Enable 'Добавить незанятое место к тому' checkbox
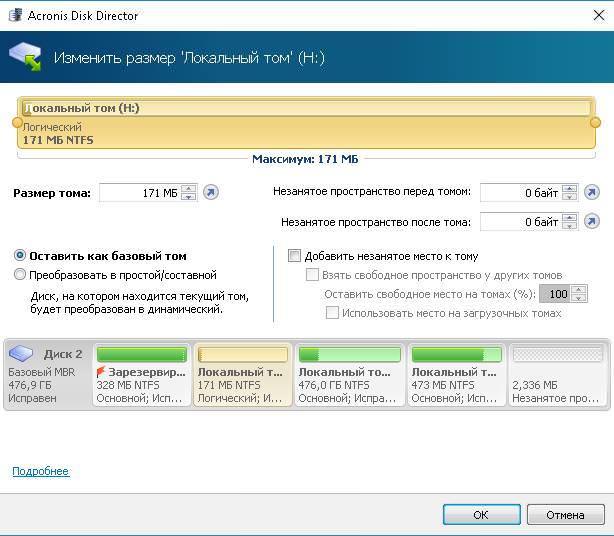Screen dimensions: 614x536 [x=294, y=256]
